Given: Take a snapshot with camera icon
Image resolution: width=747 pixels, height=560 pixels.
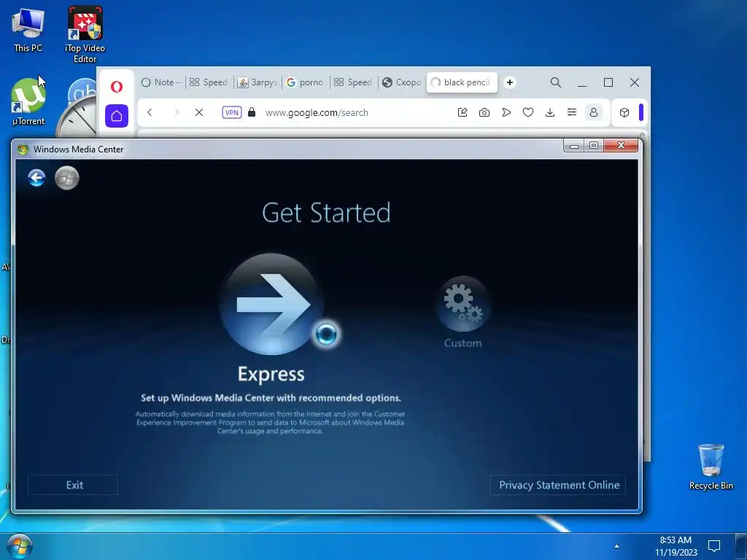Looking at the screenshot, I should (484, 112).
